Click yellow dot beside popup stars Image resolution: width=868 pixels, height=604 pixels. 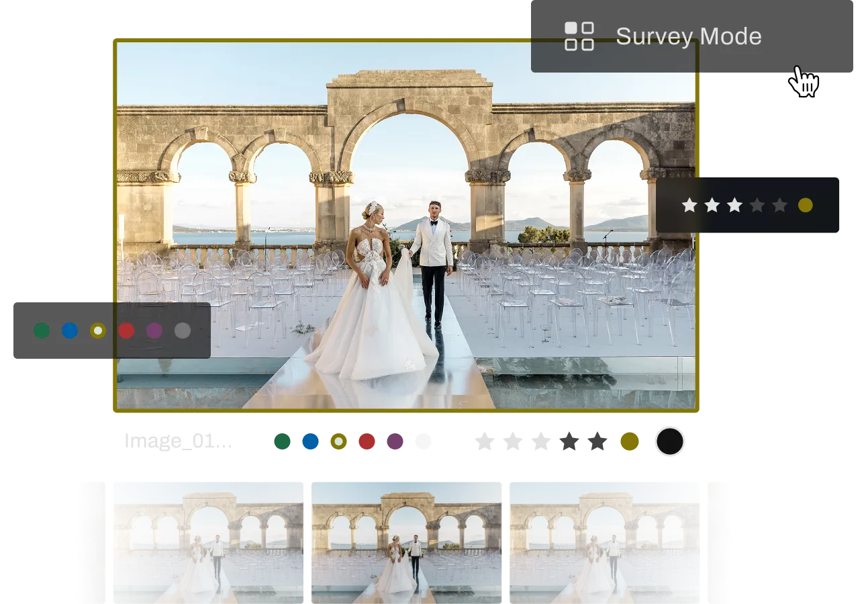coord(806,206)
